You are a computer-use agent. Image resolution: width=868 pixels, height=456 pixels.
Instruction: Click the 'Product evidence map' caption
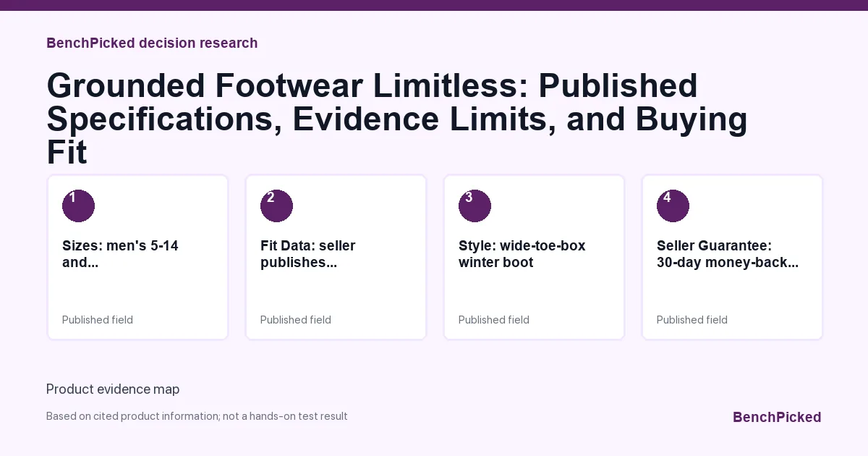(113, 389)
